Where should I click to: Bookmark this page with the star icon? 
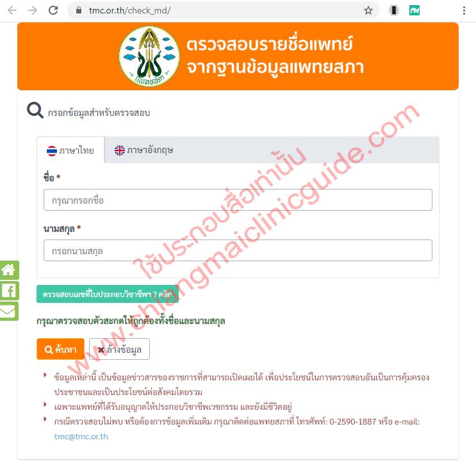368,11
